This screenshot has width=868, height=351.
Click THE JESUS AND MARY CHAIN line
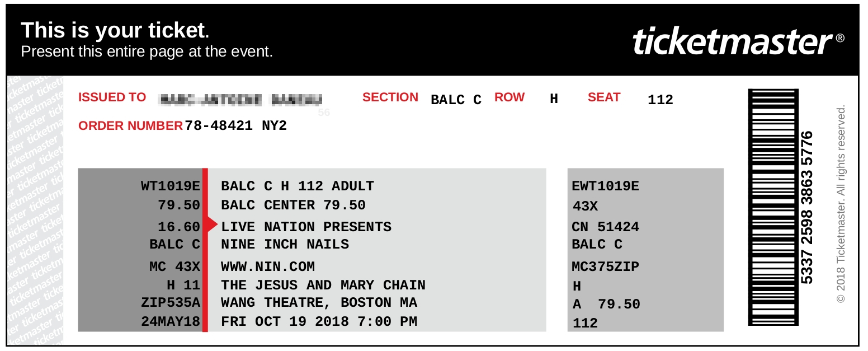(323, 285)
